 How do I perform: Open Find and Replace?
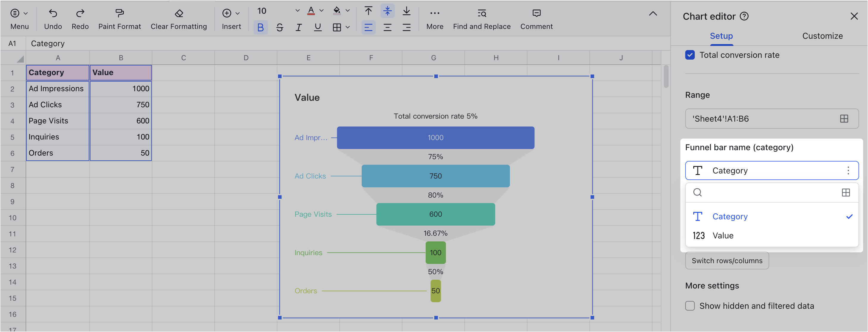[482, 13]
